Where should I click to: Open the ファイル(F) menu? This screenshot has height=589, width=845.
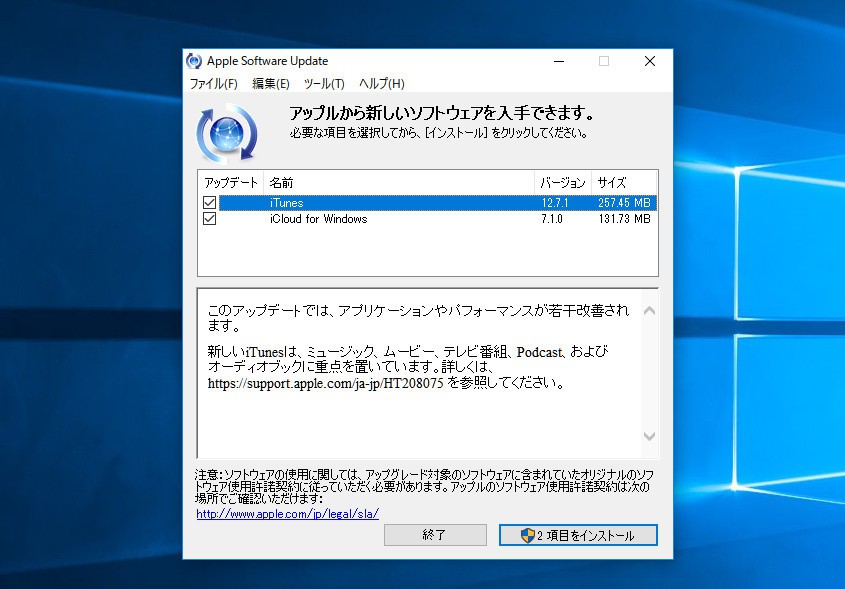point(213,84)
